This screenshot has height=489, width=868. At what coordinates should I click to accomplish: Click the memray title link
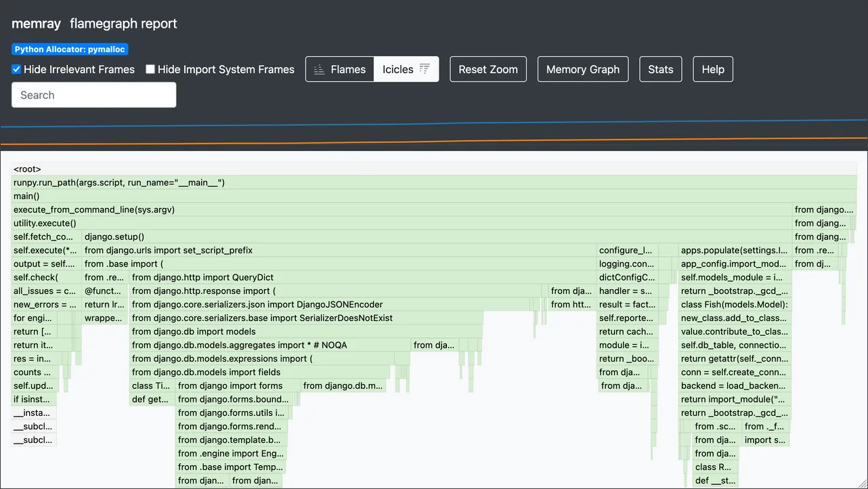click(36, 23)
